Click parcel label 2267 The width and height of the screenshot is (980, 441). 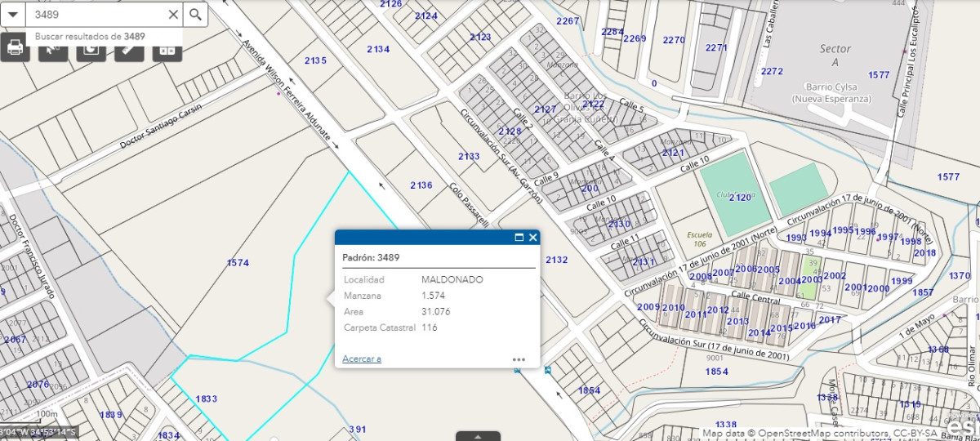567,20
